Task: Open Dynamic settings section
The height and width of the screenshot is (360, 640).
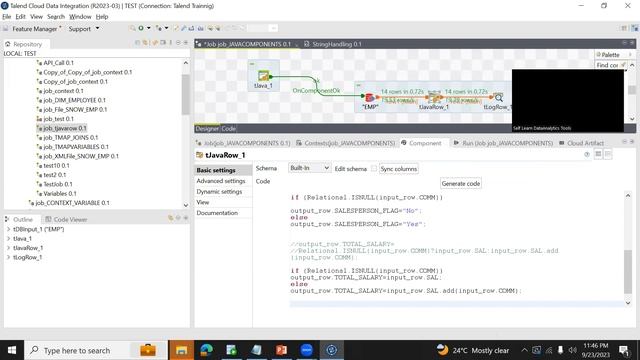Action: [x=219, y=191]
